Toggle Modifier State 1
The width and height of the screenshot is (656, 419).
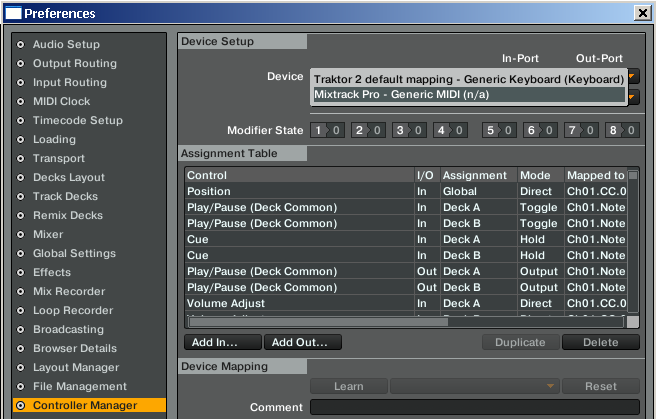pos(327,130)
